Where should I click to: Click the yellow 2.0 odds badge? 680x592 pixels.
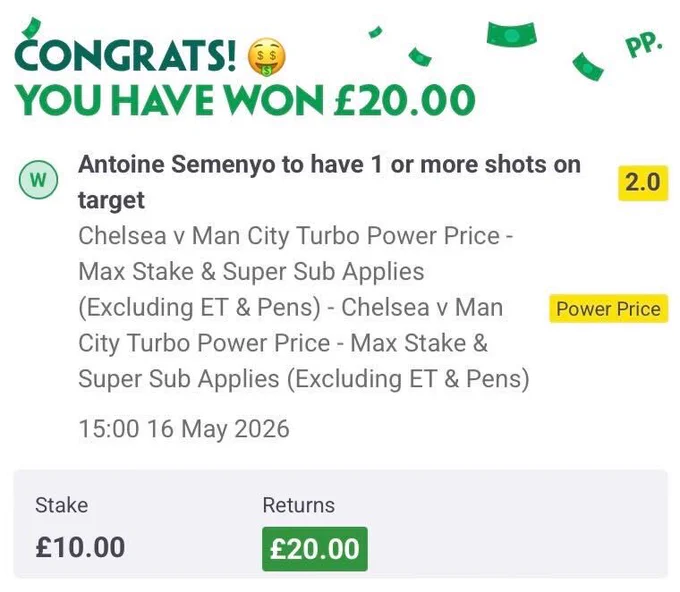click(643, 183)
